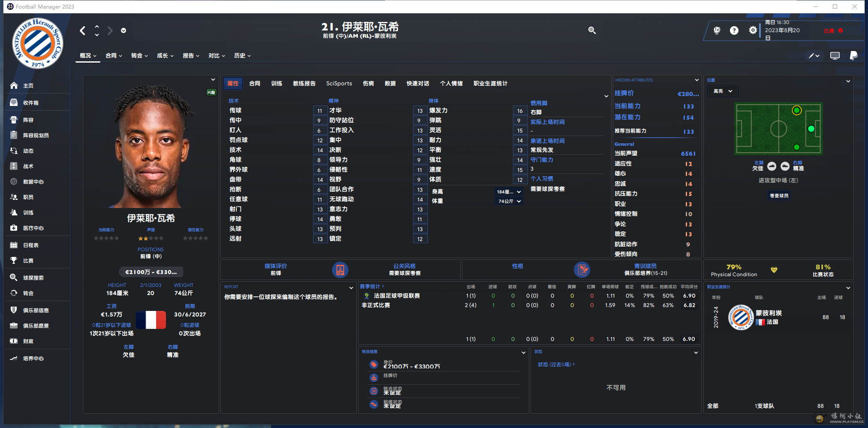The image size is (868, 428).
Task: Click the forward navigation arrow
Action: pyautogui.click(x=110, y=30)
